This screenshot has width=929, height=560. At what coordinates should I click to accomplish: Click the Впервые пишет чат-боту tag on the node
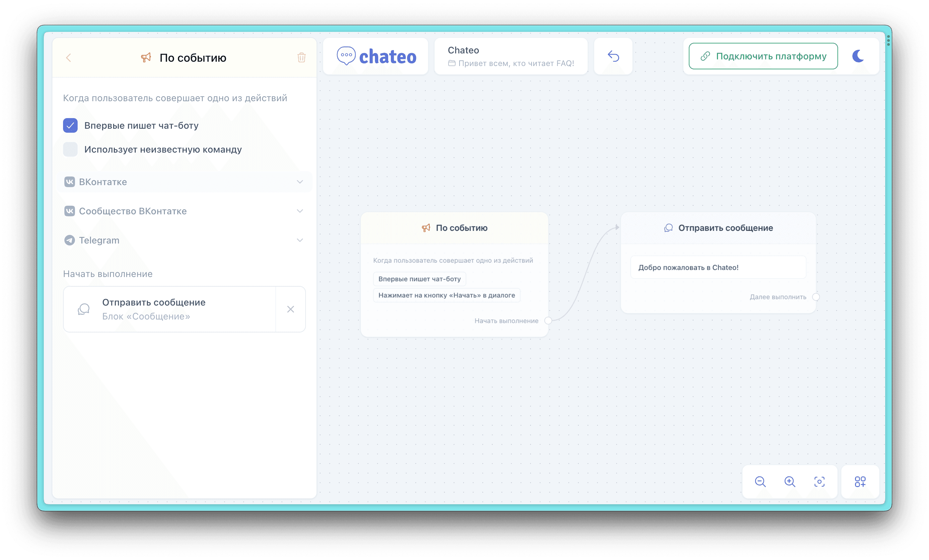point(420,279)
